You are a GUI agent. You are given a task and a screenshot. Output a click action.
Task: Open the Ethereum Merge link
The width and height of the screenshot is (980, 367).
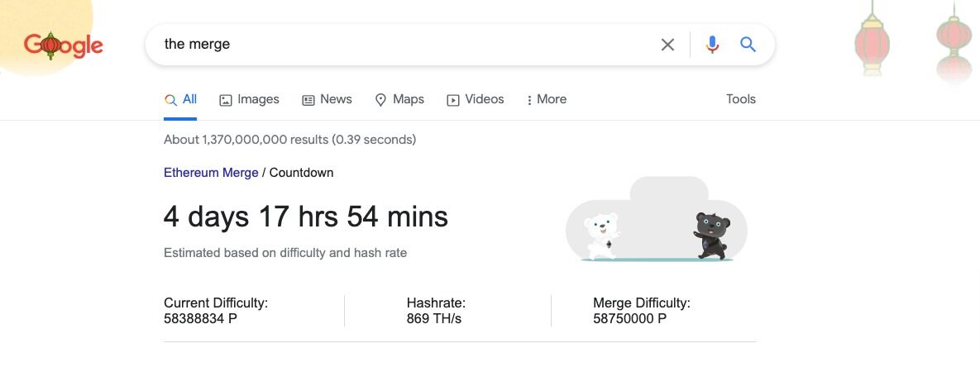click(x=211, y=173)
